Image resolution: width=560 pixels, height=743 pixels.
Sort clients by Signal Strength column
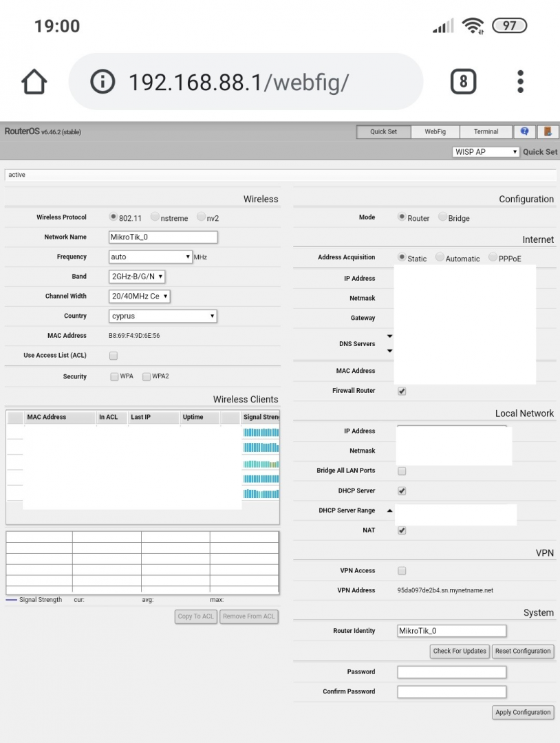[x=261, y=417]
